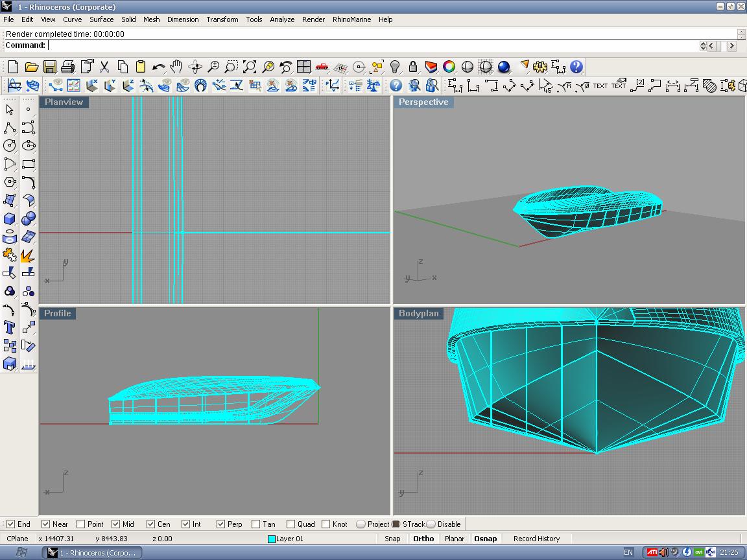Click the Zoom Extents magnifier icon

pos(250,67)
